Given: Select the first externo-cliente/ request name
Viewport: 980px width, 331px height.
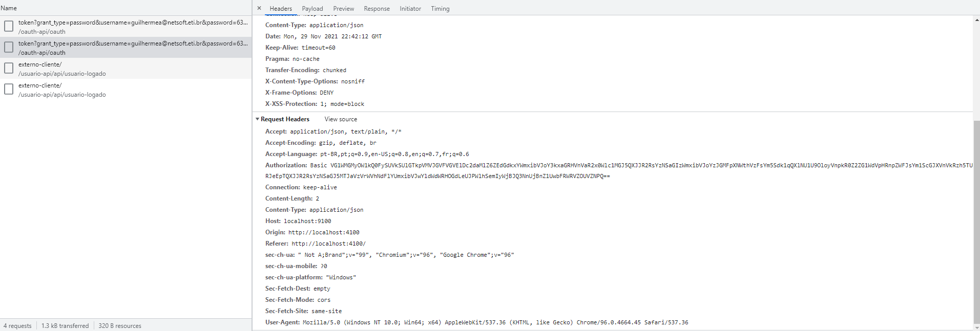Looking at the screenshot, I should coord(40,64).
